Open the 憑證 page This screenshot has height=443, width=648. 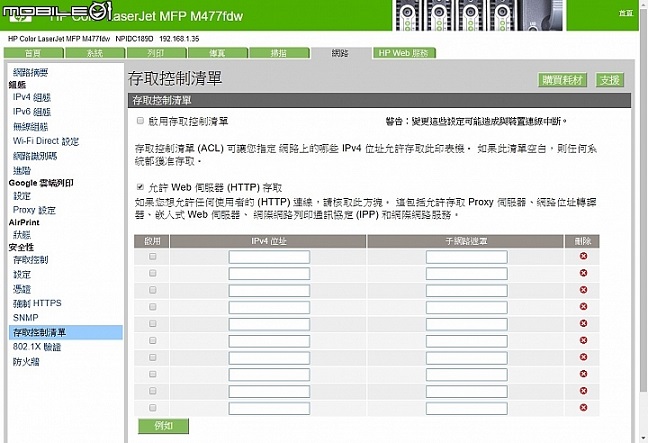pos(22,289)
